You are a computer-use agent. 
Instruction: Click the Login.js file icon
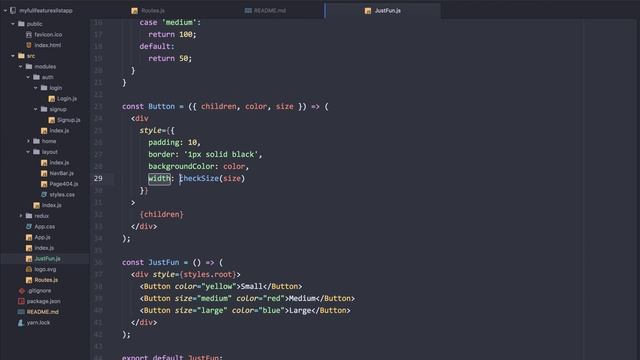51,98
